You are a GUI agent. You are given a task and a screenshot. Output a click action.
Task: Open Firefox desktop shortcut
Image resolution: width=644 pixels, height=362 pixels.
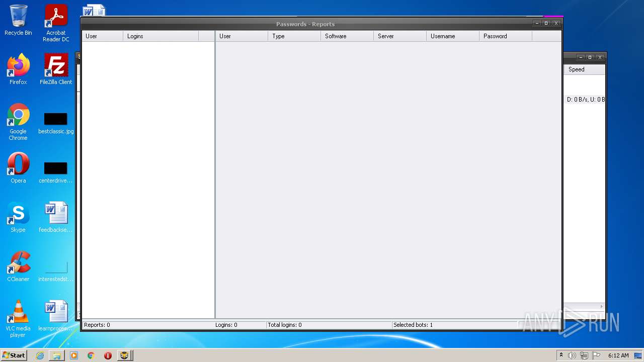coord(18,69)
